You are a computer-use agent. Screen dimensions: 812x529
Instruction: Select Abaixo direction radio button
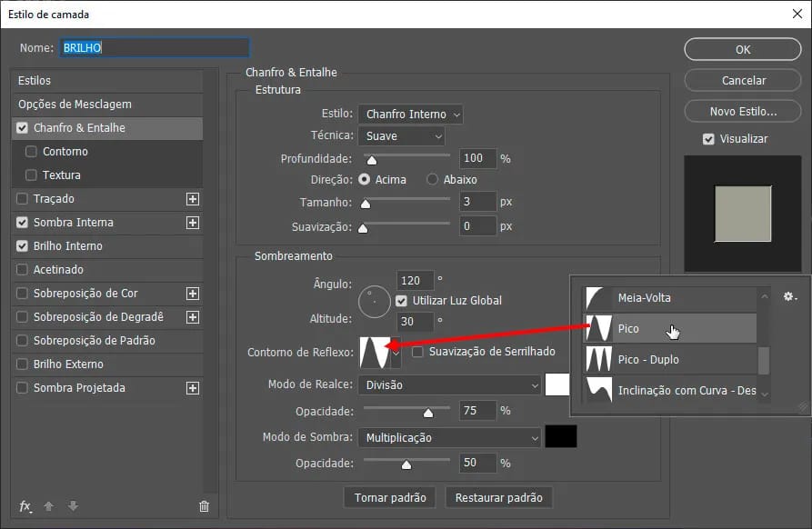[x=432, y=180]
